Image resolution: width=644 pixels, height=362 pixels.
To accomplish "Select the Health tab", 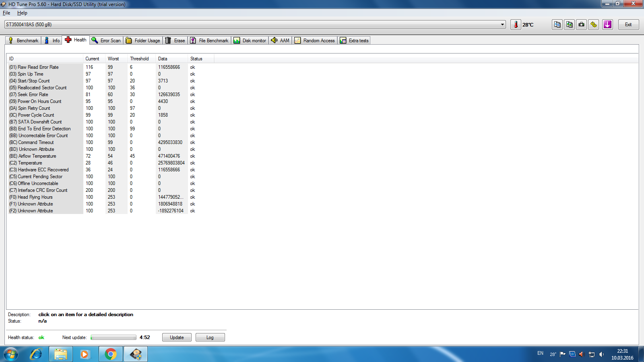I will pos(76,40).
